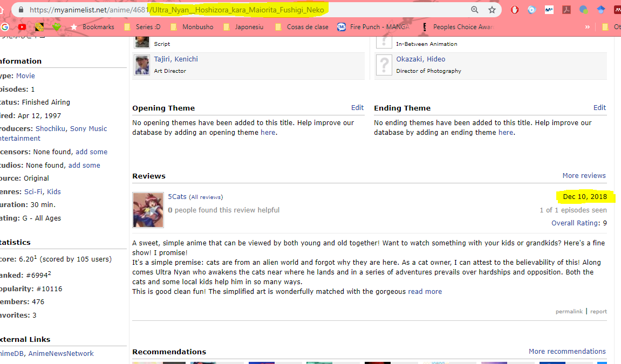Expand hidden bookmarks with double chevron
This screenshot has width=621, height=364.
(x=588, y=27)
